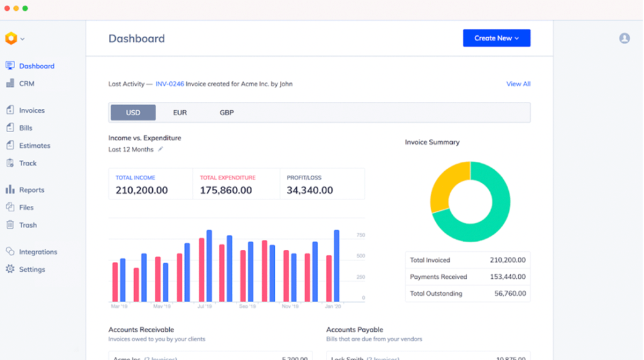Click the Total Outstanding row
The width and height of the screenshot is (644, 360).
point(468,293)
